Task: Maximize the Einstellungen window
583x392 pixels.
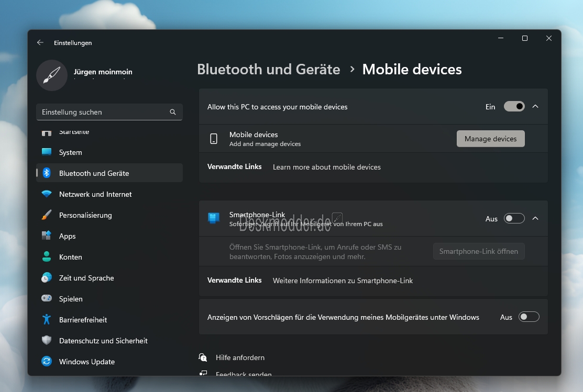Action: 525,38
